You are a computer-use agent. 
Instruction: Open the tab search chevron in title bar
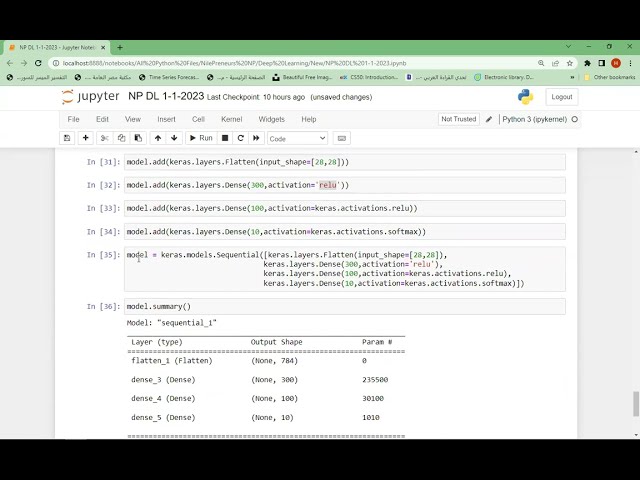(568, 47)
